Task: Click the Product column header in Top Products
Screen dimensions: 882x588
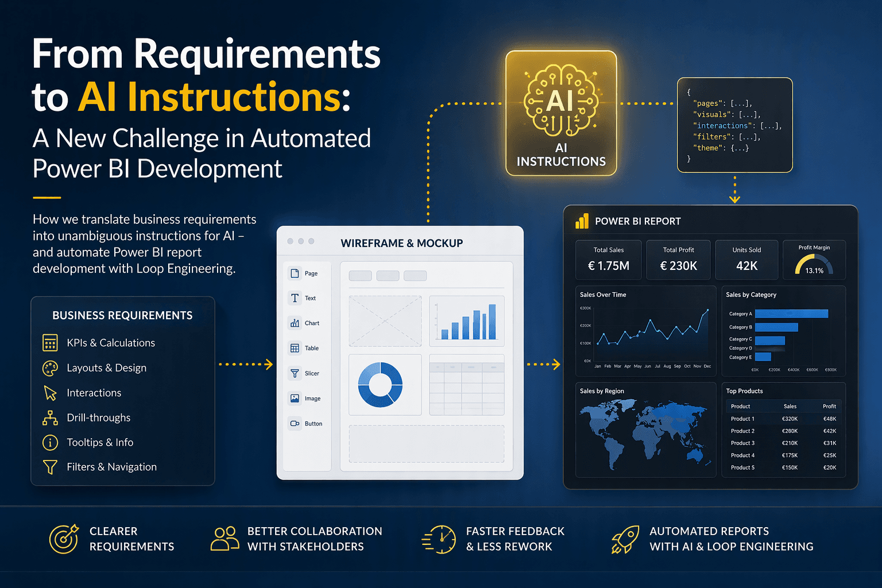Action: 741,407
